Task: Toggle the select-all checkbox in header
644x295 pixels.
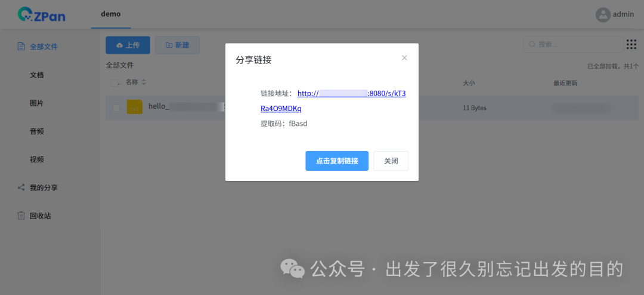Action: point(114,82)
